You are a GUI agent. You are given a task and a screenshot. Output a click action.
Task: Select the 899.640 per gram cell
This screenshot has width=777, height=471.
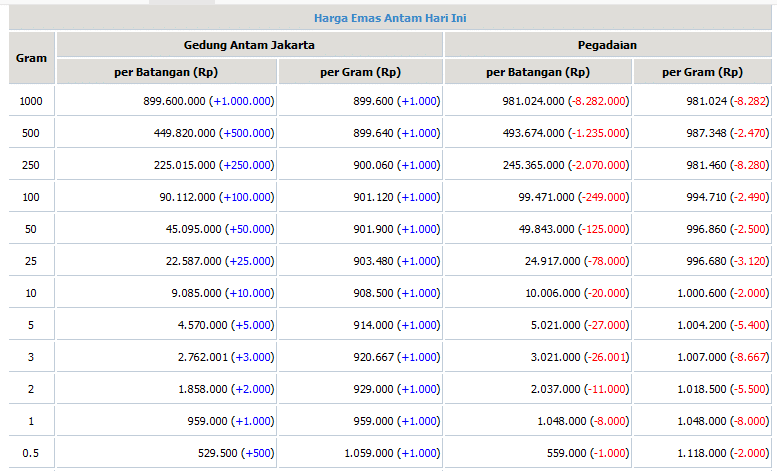click(x=360, y=133)
